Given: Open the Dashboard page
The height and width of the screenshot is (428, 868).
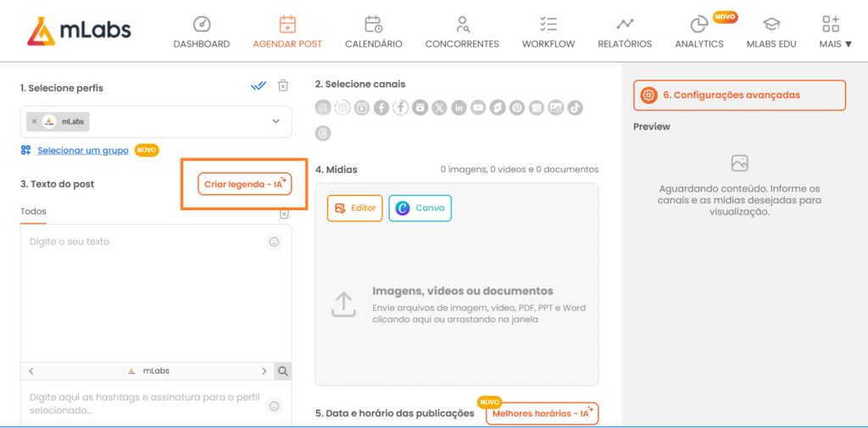Looking at the screenshot, I should tap(202, 32).
